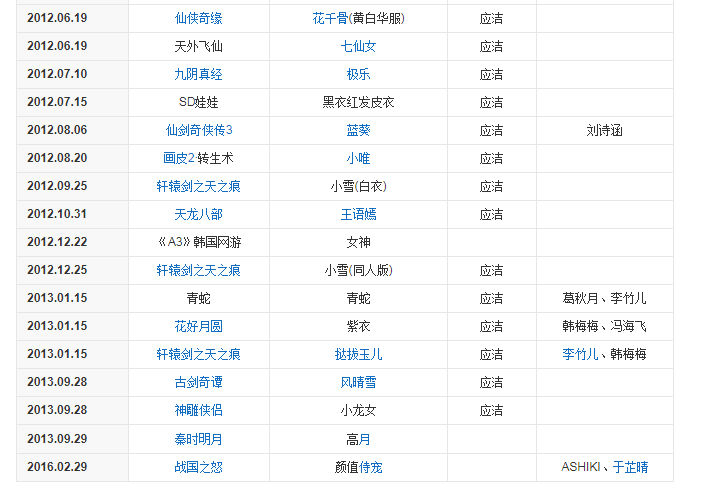This screenshot has height=504, width=706.
Task: Open 轩辕剑之天之痕 in the 2012.09.25 row
Action: pos(198,186)
